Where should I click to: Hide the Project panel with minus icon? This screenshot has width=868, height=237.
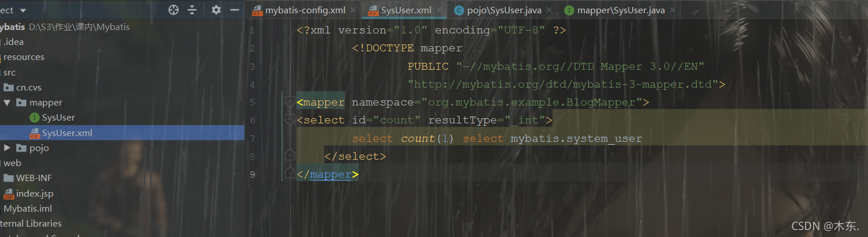[235, 10]
